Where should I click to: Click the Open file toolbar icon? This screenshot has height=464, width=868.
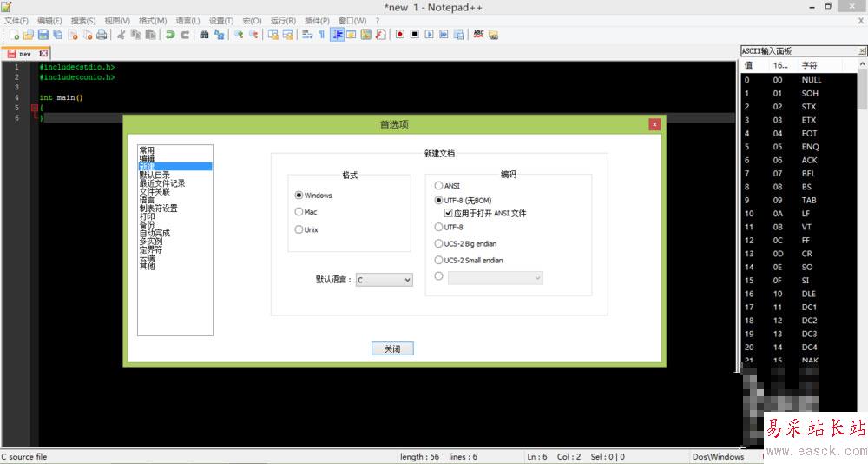point(29,35)
